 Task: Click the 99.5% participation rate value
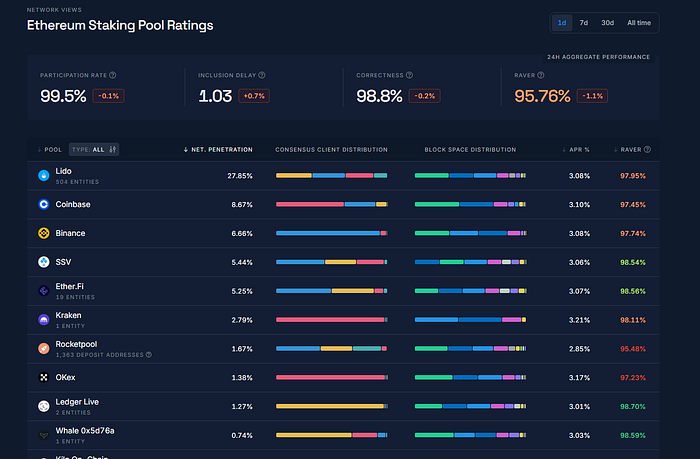[63, 96]
